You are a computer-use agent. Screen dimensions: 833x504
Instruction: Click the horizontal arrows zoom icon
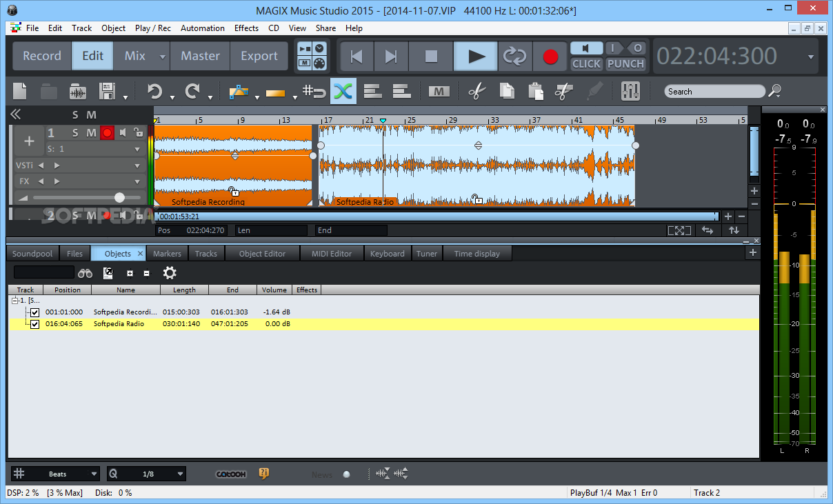pyautogui.click(x=707, y=230)
